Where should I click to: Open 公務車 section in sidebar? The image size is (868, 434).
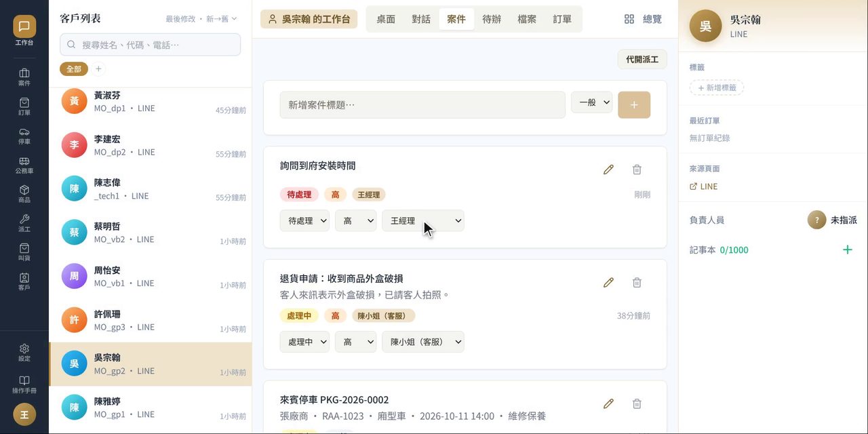click(x=24, y=165)
